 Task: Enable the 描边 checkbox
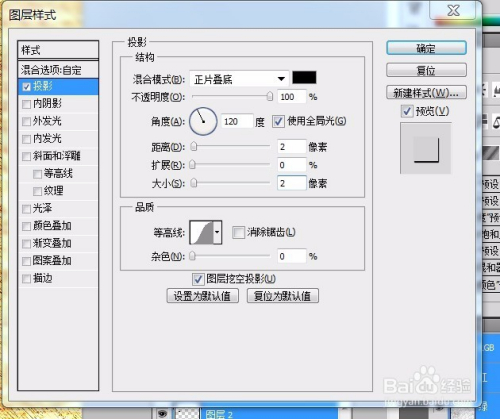(26, 279)
